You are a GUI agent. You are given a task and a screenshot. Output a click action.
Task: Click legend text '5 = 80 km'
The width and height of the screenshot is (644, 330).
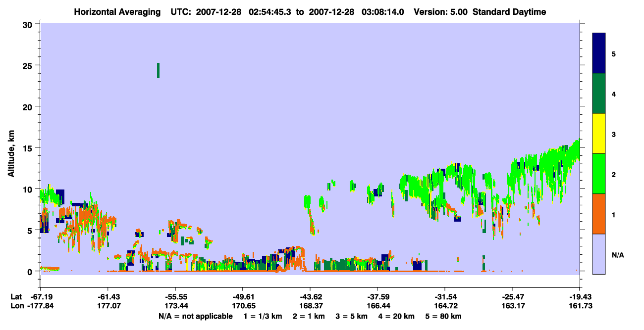coord(443,316)
